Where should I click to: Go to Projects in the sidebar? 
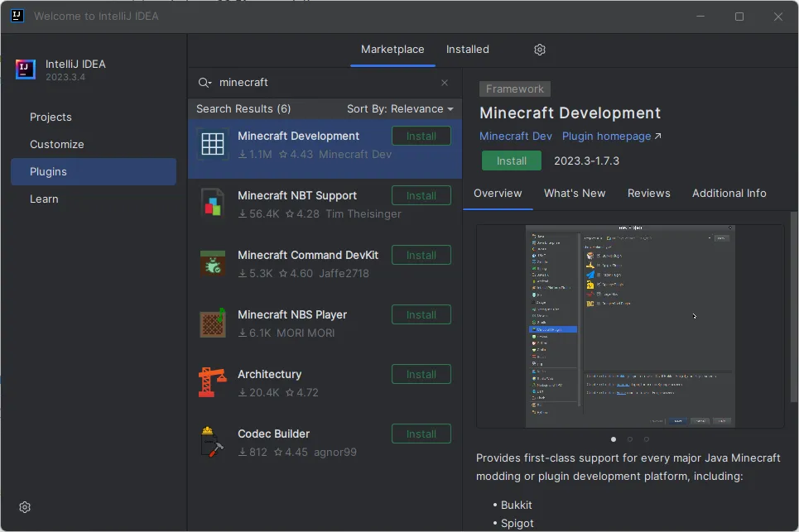pos(94,117)
